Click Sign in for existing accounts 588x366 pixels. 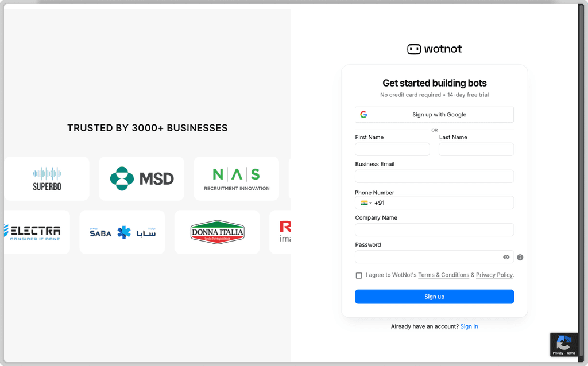coord(469,326)
